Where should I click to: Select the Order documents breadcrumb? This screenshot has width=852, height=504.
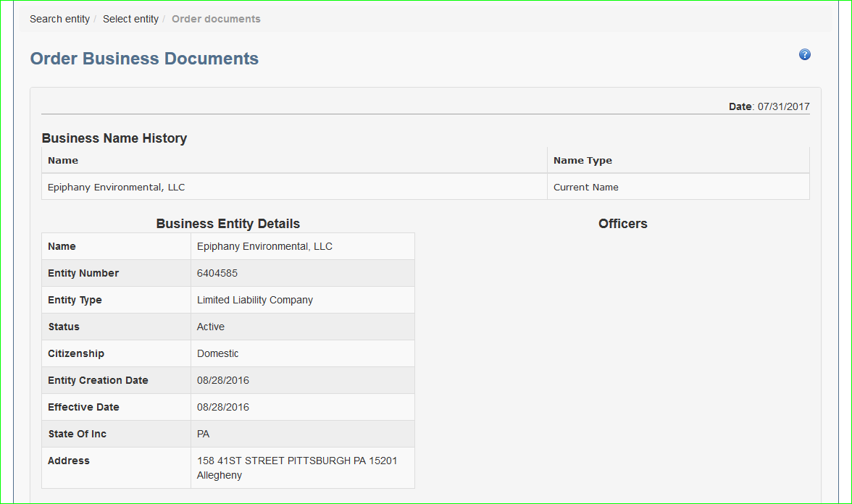pos(216,19)
